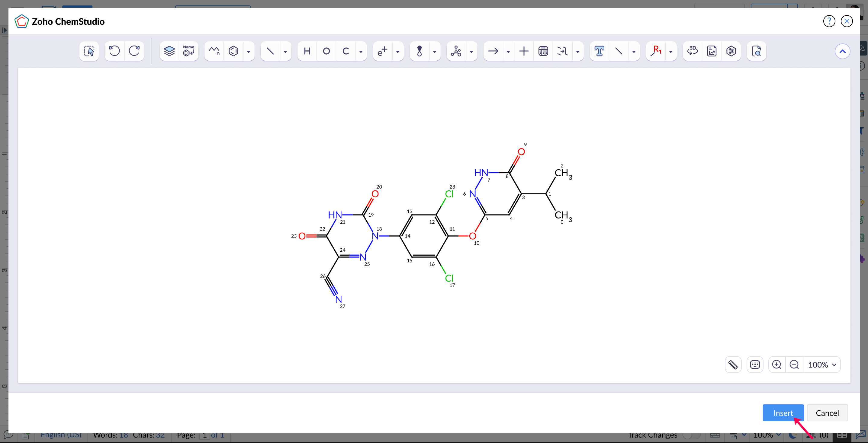This screenshot has width=868, height=443.
Task: Choose the text tool icon
Action: (x=599, y=51)
